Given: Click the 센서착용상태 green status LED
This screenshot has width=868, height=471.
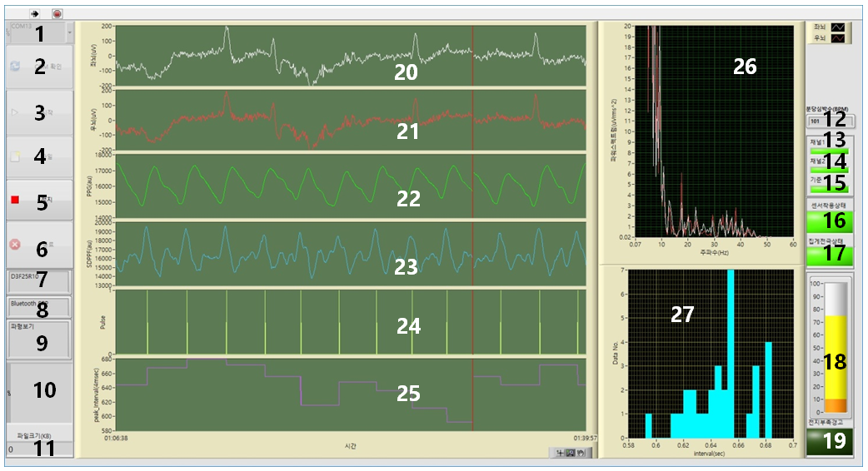Looking at the screenshot, I should [829, 221].
